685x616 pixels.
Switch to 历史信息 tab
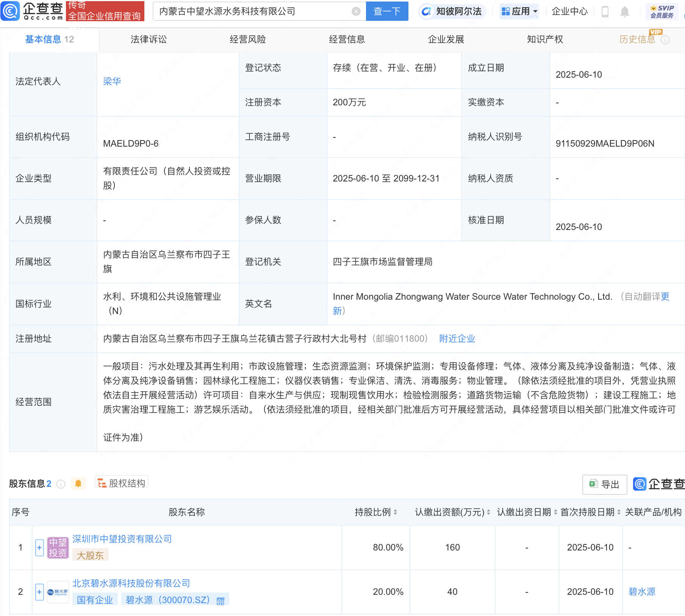point(637,39)
